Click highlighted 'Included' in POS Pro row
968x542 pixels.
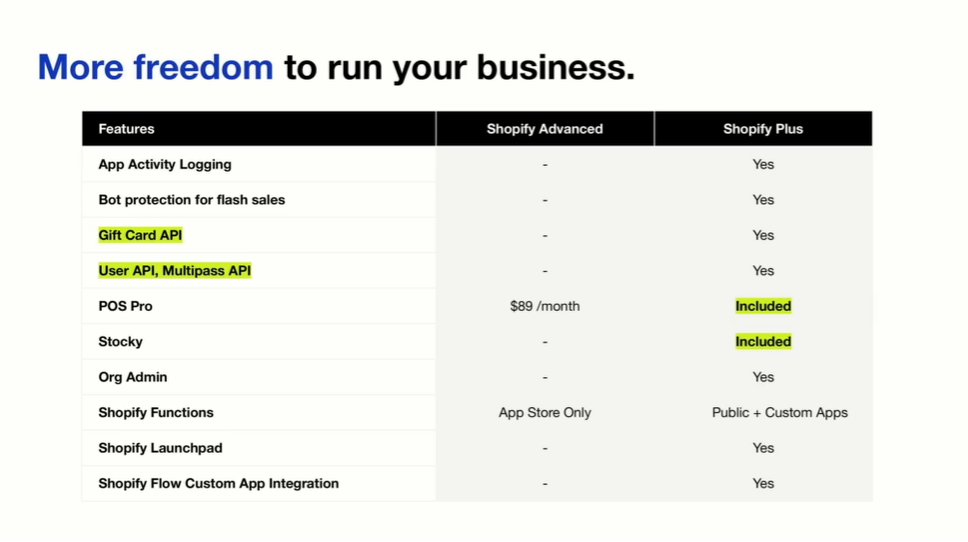tap(763, 306)
